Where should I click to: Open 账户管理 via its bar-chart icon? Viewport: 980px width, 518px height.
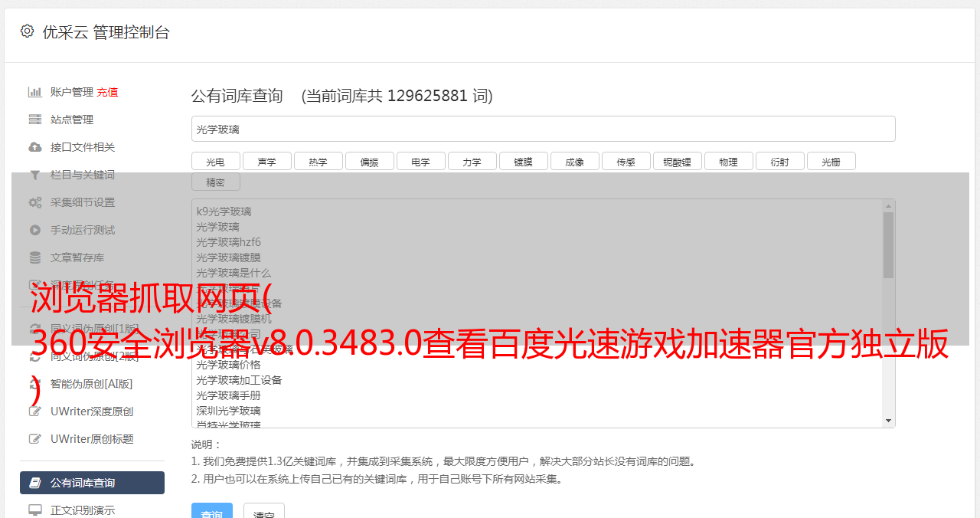[x=35, y=92]
